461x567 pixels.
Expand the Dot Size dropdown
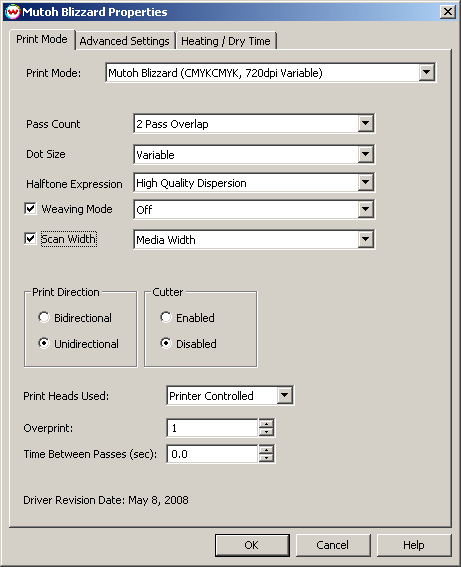click(366, 154)
